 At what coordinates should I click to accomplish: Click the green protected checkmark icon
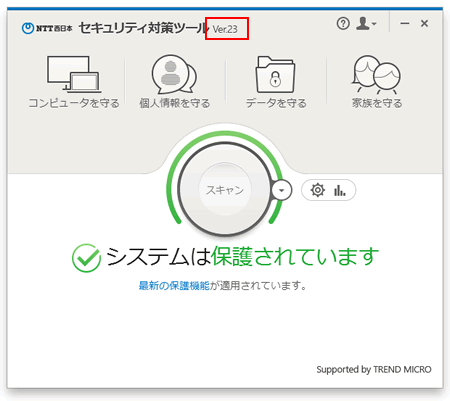86,258
